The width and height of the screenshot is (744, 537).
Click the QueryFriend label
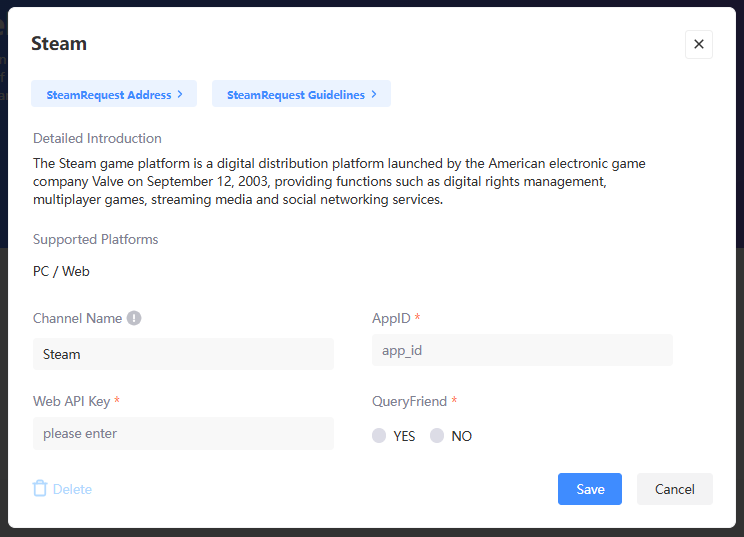tap(409, 401)
